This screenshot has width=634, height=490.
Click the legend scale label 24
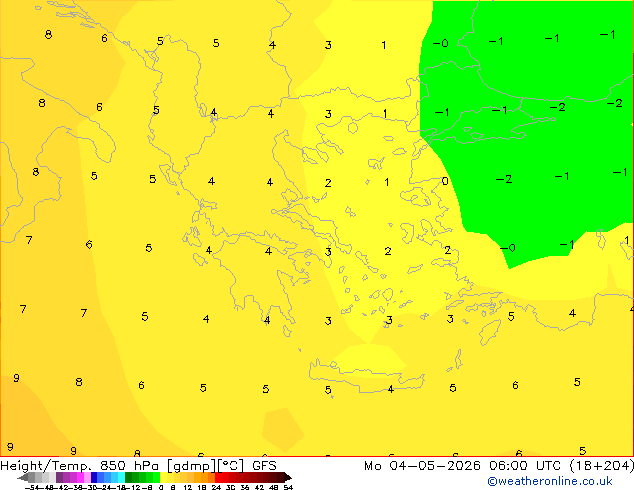216,488
